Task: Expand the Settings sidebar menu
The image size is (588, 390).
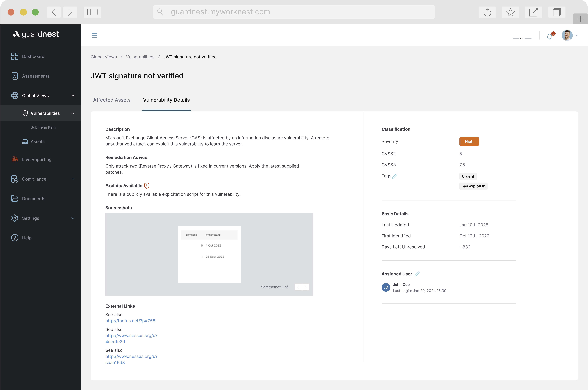Action: click(73, 218)
